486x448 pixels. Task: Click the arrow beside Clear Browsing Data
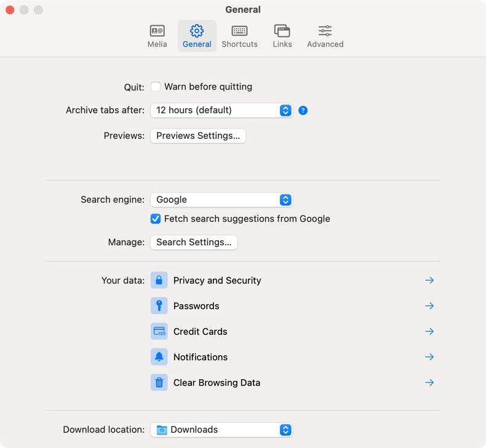coord(429,382)
